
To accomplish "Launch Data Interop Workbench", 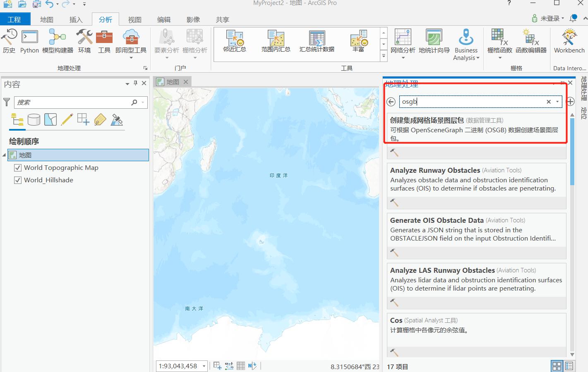I will click(x=569, y=41).
